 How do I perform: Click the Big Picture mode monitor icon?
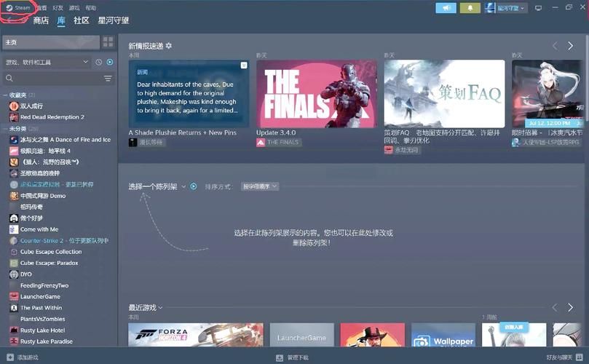pos(538,8)
